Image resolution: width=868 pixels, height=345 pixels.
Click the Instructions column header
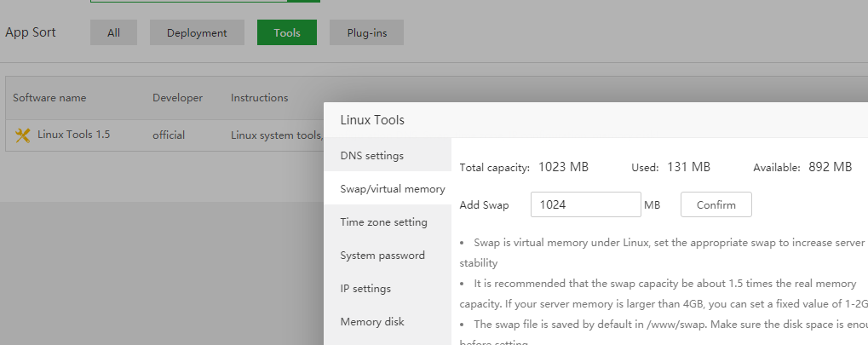tap(259, 98)
